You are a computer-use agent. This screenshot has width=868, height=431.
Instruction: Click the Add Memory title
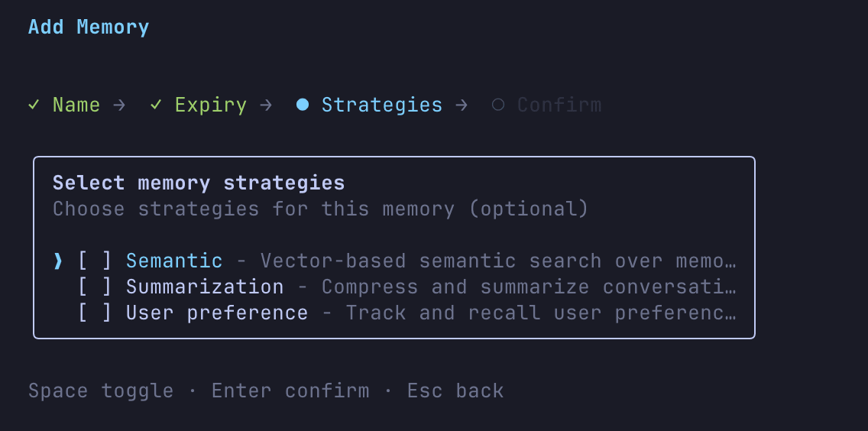pyautogui.click(x=89, y=28)
